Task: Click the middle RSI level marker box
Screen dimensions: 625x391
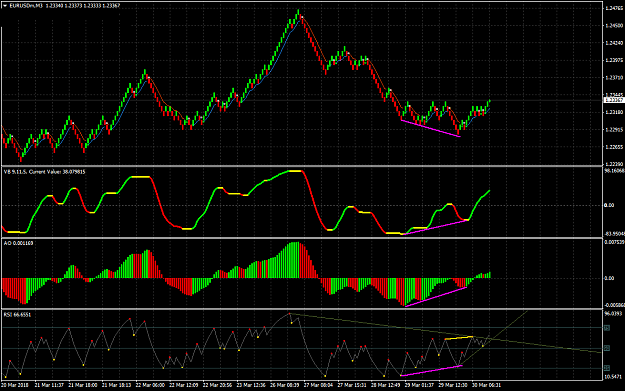Action: [607, 348]
